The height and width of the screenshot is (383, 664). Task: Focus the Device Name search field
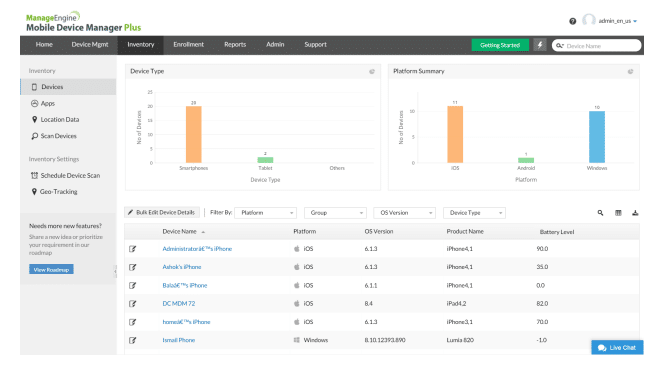pos(597,45)
